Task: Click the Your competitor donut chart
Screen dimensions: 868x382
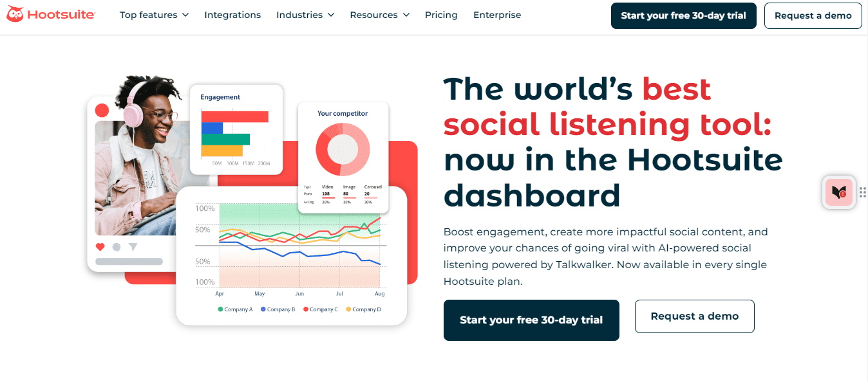Action: (x=343, y=149)
